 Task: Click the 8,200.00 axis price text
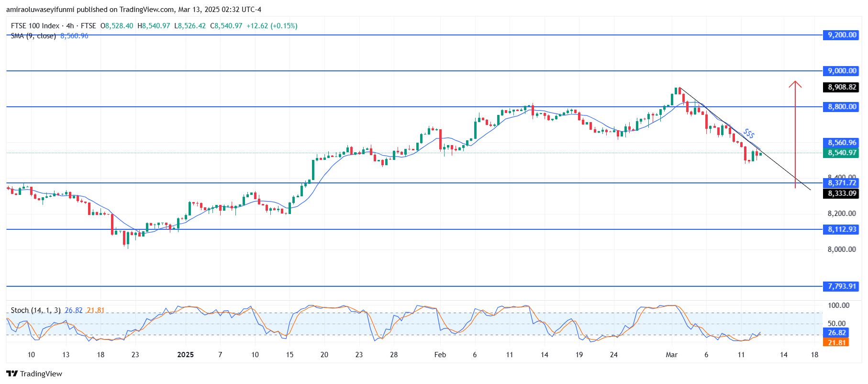pos(842,214)
